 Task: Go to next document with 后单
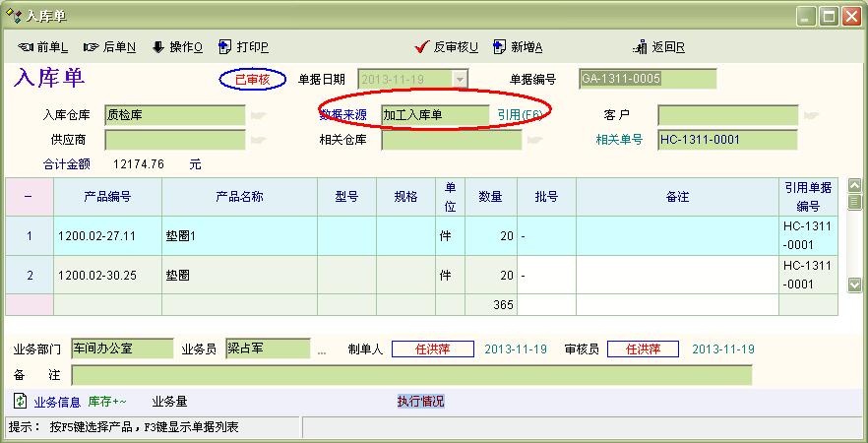click(110, 47)
